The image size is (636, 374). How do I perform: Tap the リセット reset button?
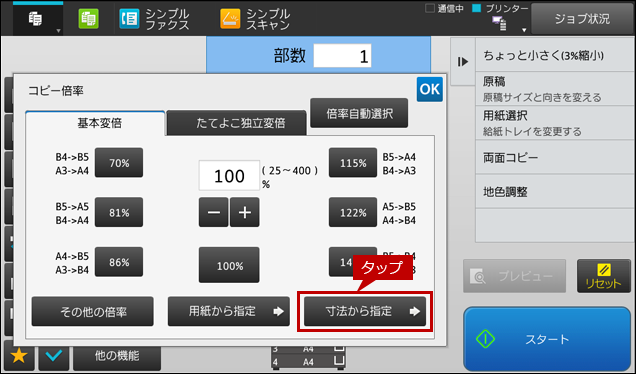pyautogui.click(x=604, y=276)
